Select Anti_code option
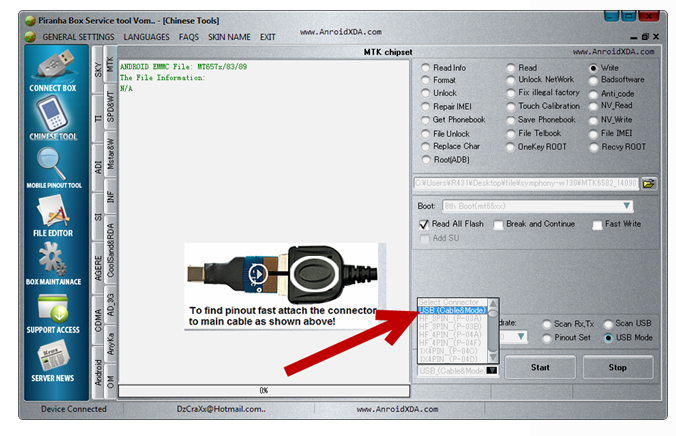 pos(594,94)
